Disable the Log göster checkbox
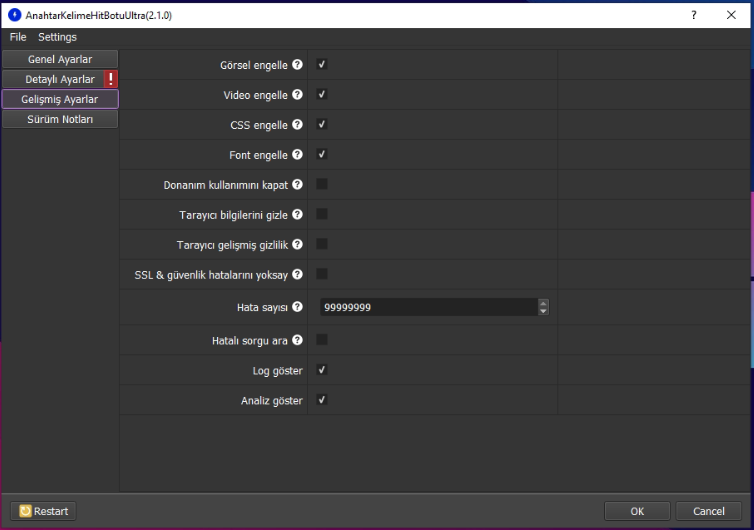Screen dimensions: 754x530 click(322, 370)
